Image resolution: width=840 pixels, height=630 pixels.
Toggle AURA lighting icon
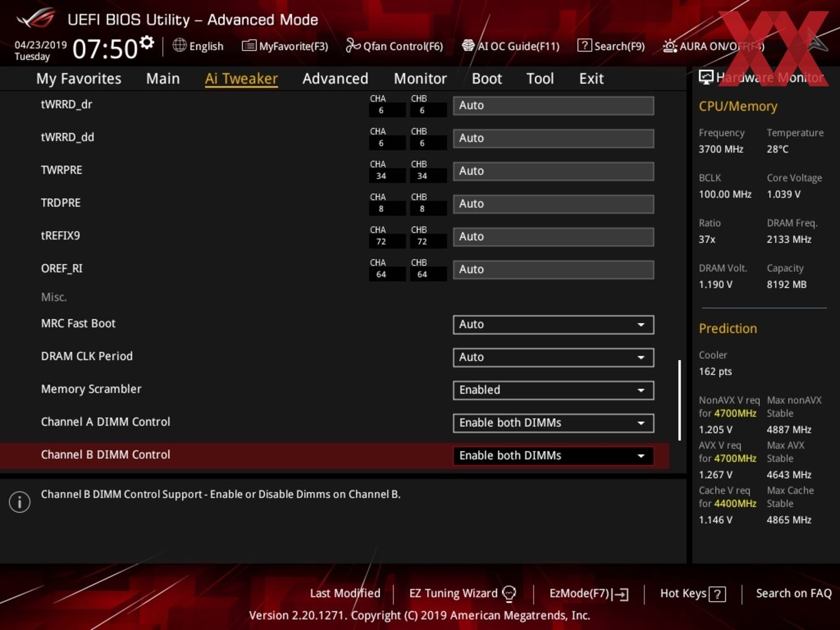click(x=670, y=46)
